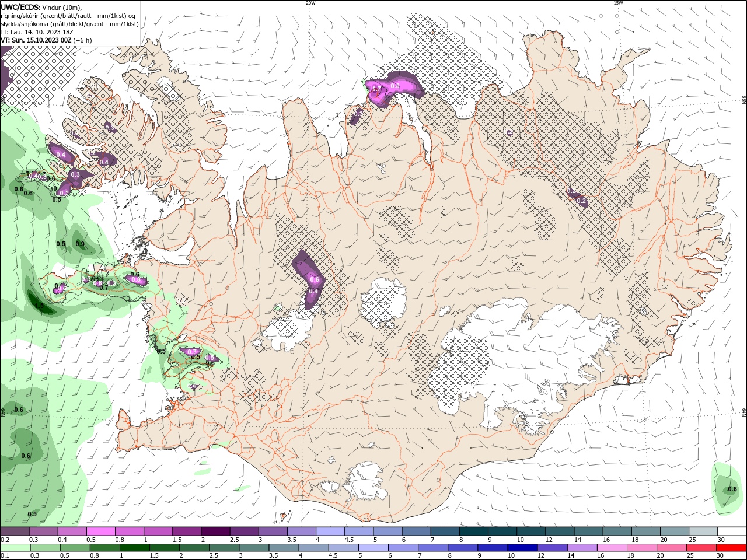Select the dark teal 8–9 snow legend swatch
This screenshot has height=560, width=747.
click(x=473, y=532)
